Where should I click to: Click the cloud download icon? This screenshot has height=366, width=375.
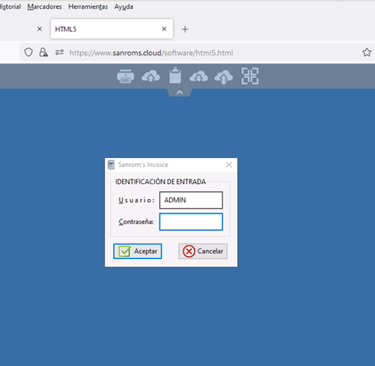point(199,76)
